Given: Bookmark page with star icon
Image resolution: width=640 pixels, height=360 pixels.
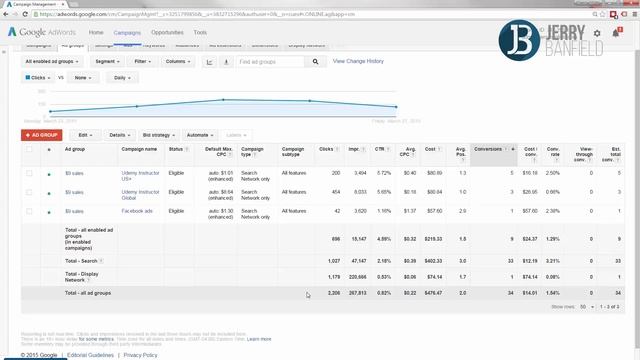Looking at the screenshot, I should 602,14.
